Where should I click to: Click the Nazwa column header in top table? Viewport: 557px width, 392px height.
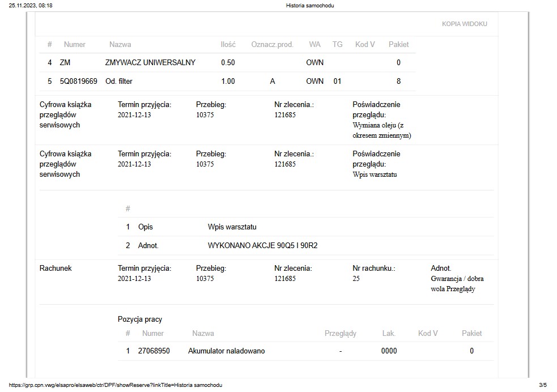pyautogui.click(x=120, y=44)
